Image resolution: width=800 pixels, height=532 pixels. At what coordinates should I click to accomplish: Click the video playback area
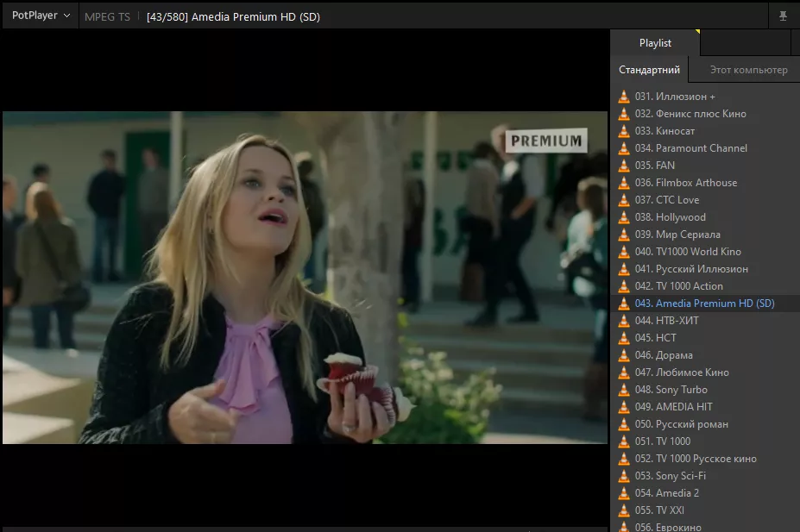point(306,278)
